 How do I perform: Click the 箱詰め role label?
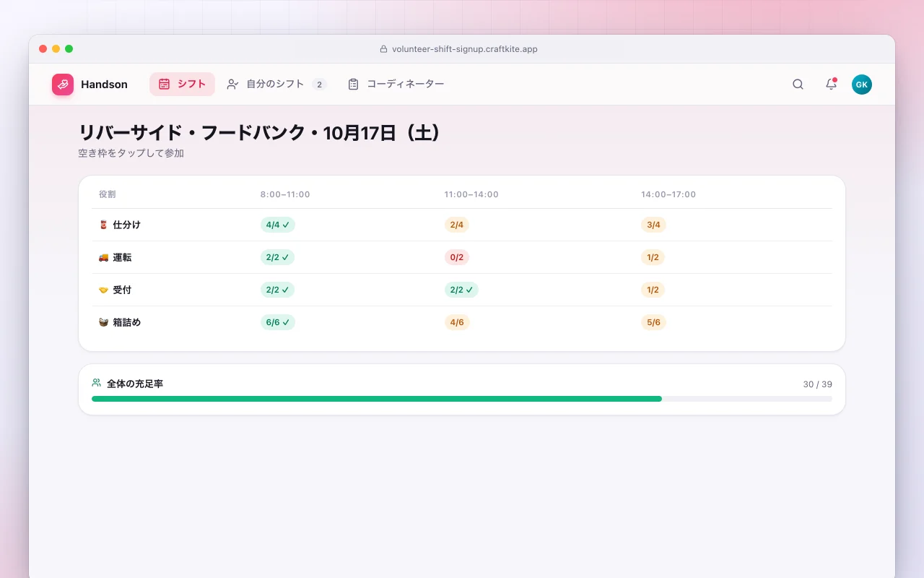(x=127, y=322)
